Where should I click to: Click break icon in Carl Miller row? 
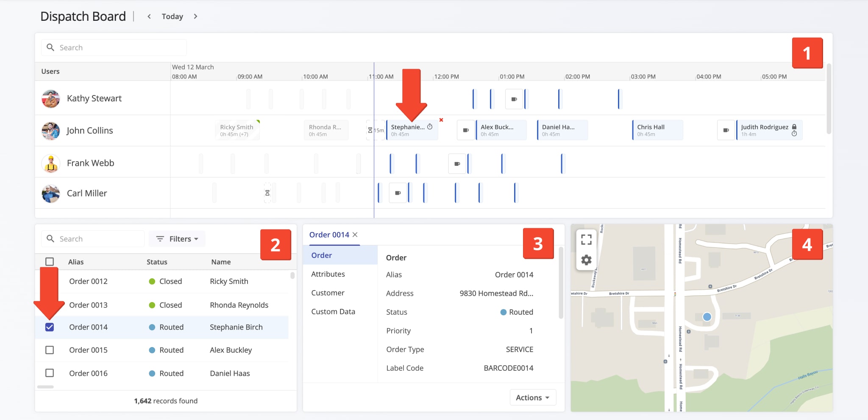[x=398, y=193]
